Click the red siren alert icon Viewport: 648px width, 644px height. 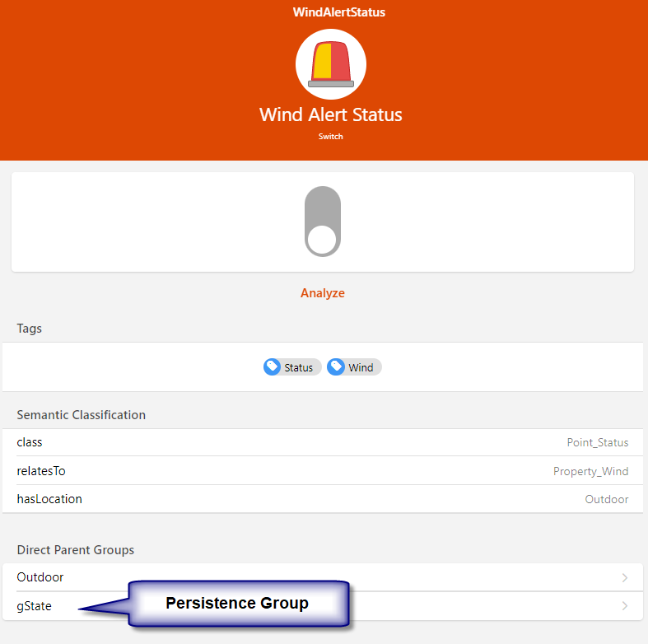point(330,63)
